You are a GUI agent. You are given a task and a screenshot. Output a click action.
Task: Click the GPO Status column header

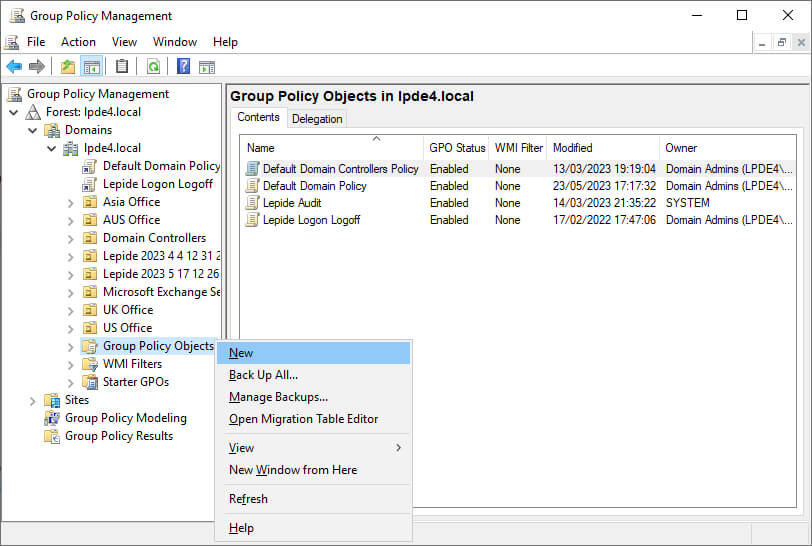(456, 148)
